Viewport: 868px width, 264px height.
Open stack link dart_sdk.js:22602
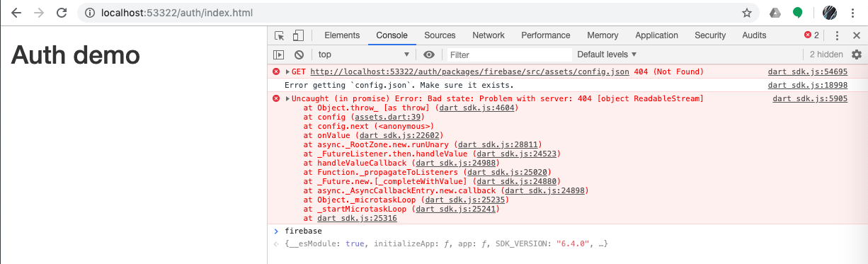[399, 135]
